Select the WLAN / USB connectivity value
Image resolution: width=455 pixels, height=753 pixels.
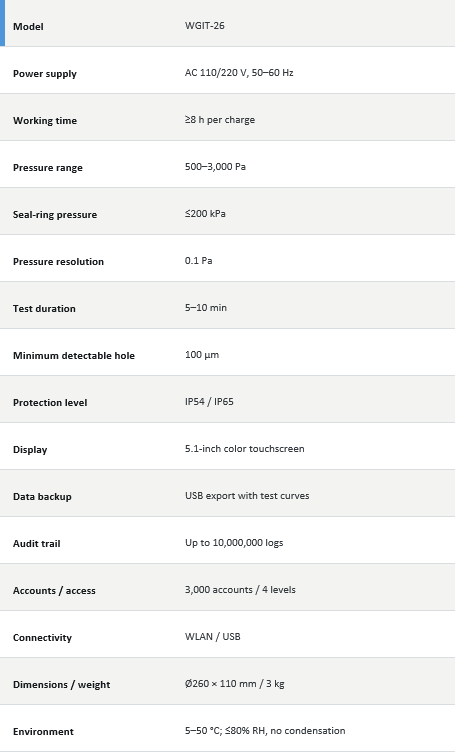click(x=212, y=637)
